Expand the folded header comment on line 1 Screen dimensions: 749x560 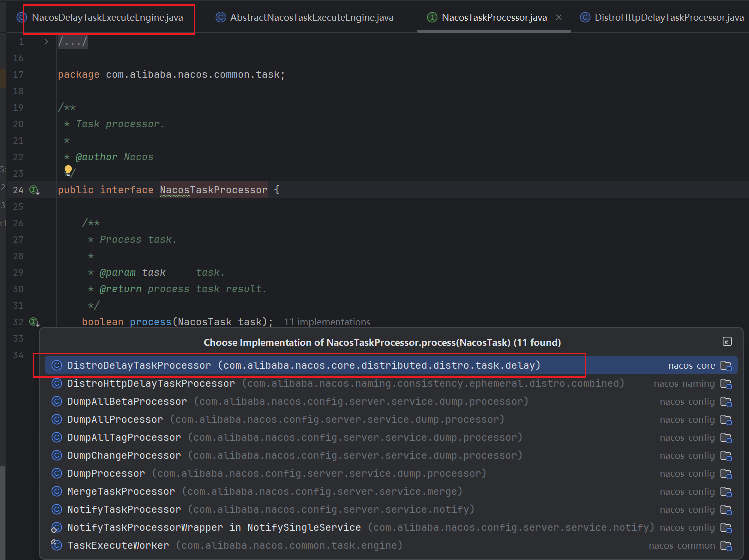pos(46,42)
